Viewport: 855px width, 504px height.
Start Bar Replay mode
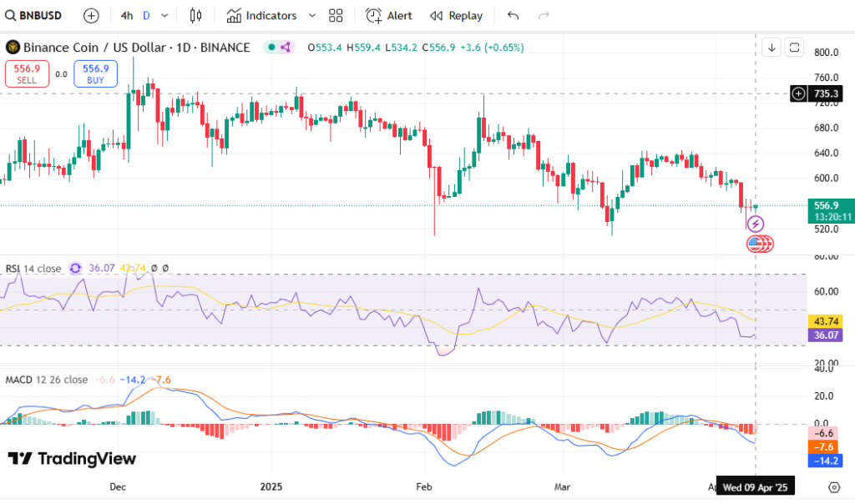pyautogui.click(x=457, y=16)
